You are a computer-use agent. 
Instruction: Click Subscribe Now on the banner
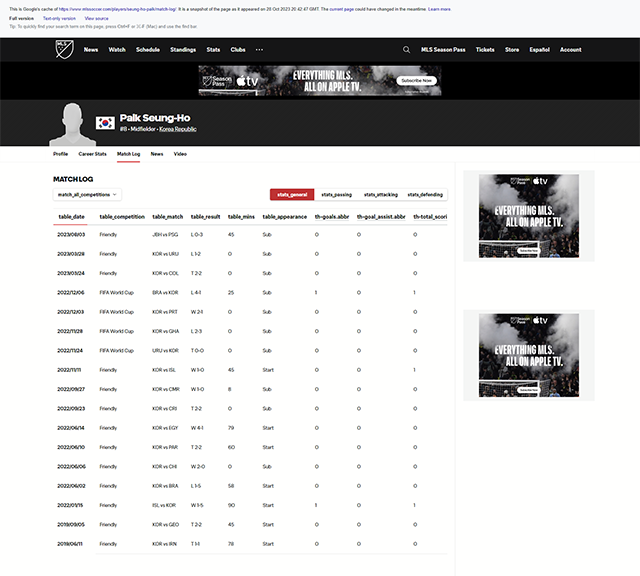[x=417, y=80]
